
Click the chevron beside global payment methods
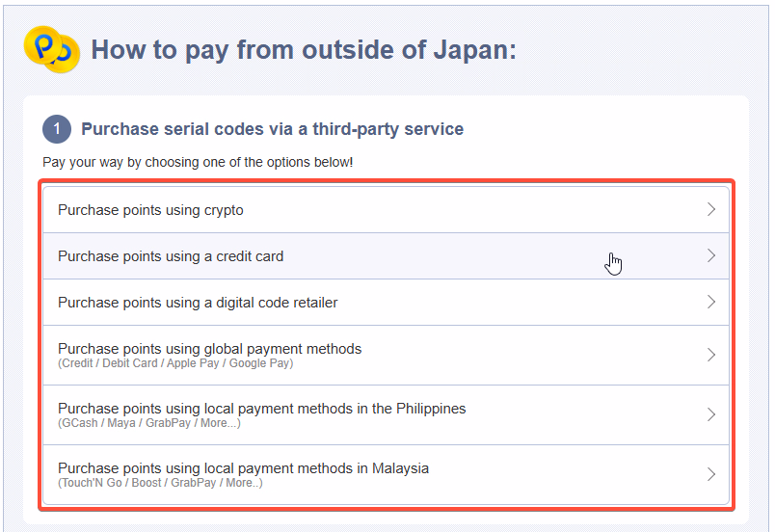(x=711, y=355)
